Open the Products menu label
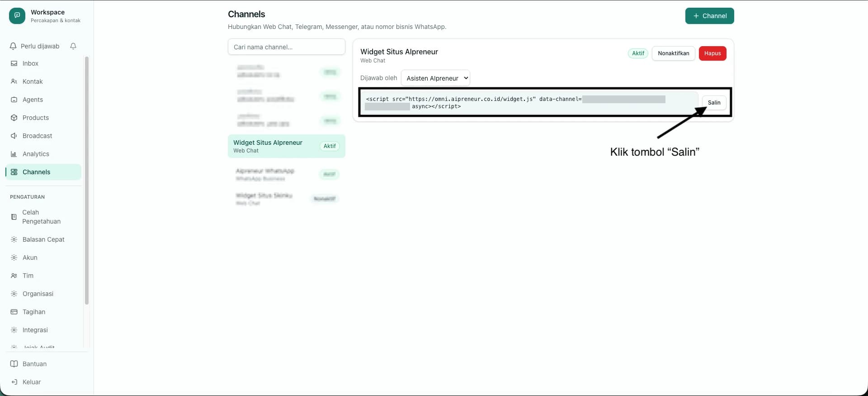This screenshot has width=868, height=396. pos(36,118)
